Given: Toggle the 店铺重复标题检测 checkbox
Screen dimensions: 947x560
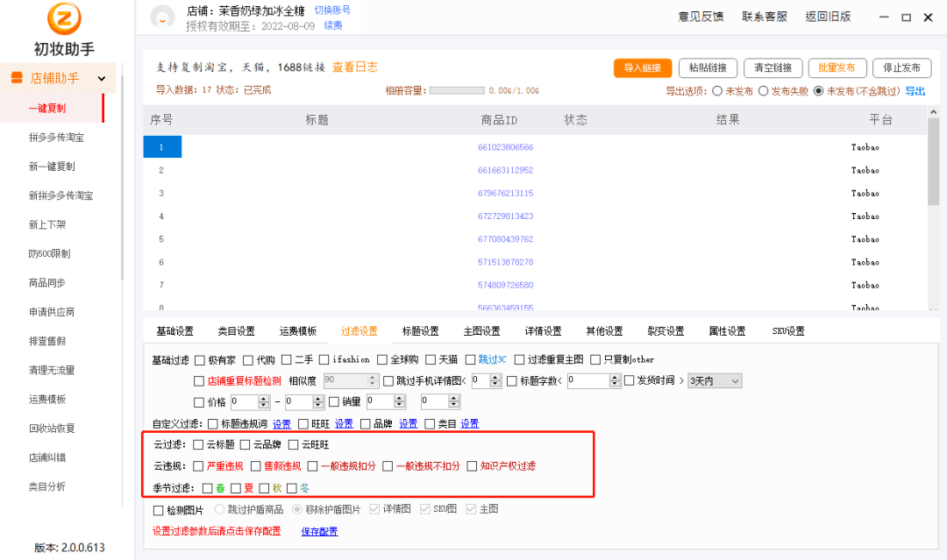Looking at the screenshot, I should pos(199,381).
